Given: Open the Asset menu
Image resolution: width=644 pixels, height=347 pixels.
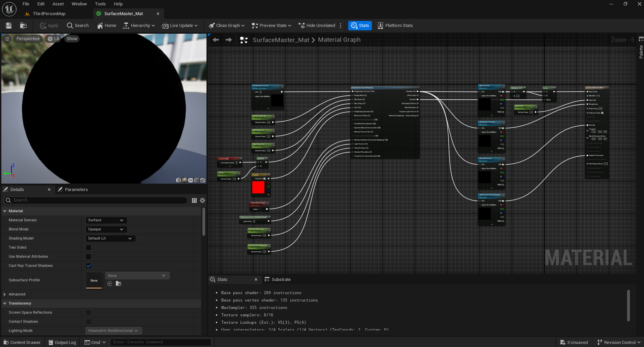Looking at the screenshot, I should [58, 4].
